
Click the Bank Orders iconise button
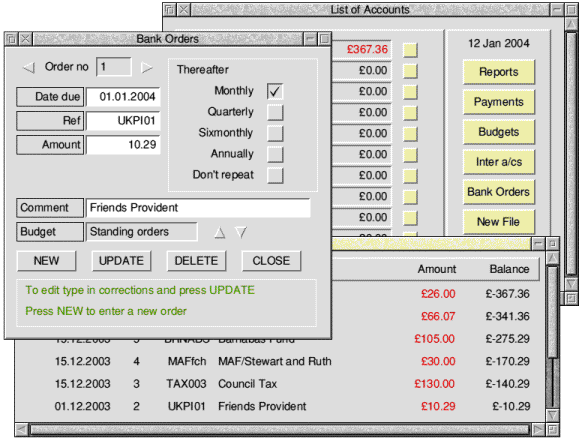[311, 39]
